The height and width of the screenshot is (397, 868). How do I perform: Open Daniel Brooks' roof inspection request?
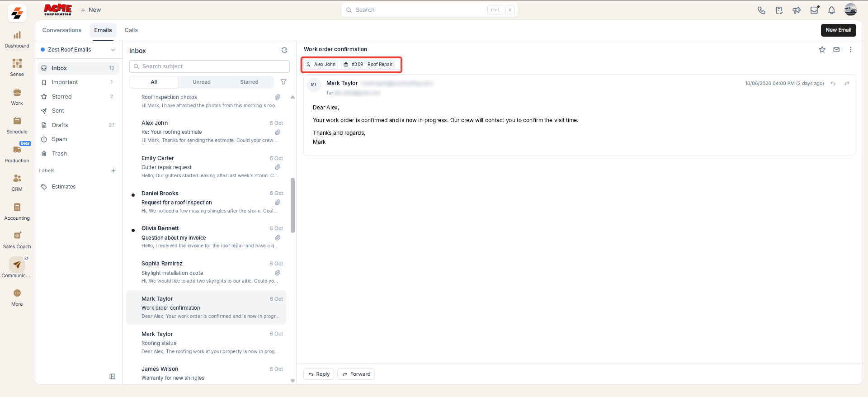(206, 202)
